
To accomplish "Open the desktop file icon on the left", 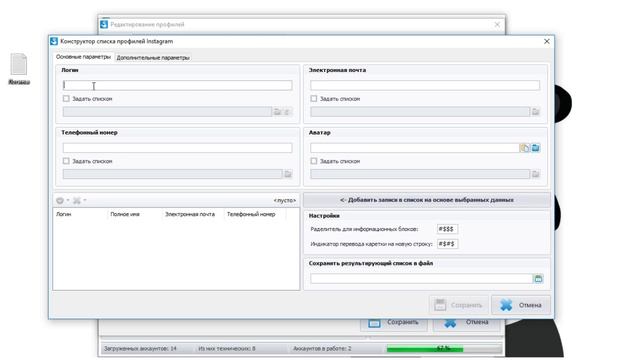I will pos(19,69).
